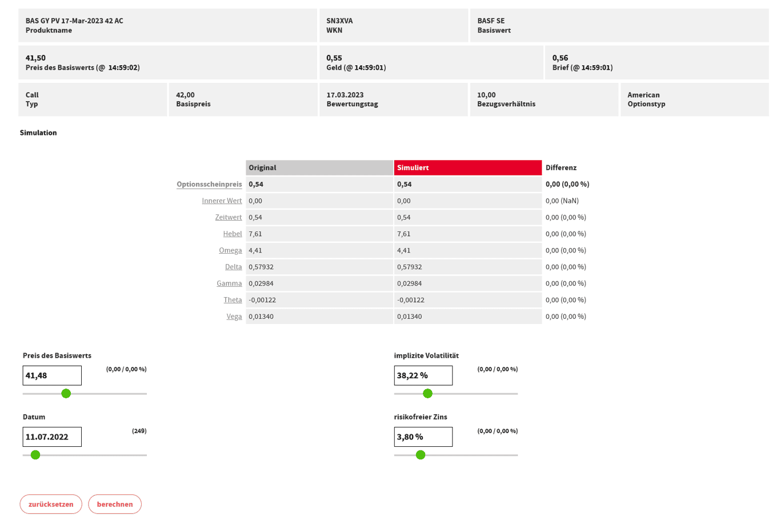Open the Theta link

click(233, 300)
